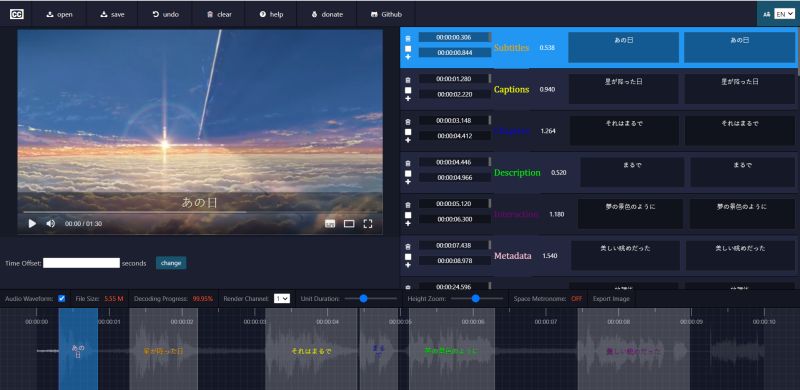Screen dimensions: 800x390
Task: Add a subtitle after the 00:00:04.966 row
Action: 408,182
